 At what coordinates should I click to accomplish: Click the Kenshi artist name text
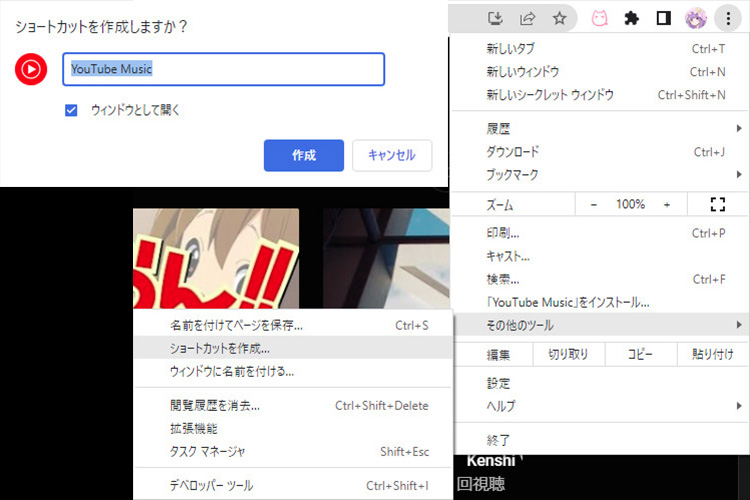click(x=491, y=460)
